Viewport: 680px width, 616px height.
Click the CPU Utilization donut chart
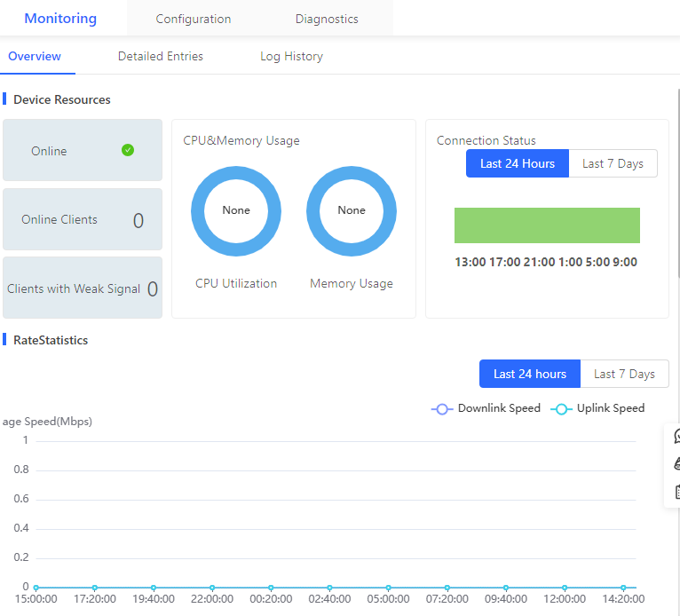pyautogui.click(x=236, y=211)
